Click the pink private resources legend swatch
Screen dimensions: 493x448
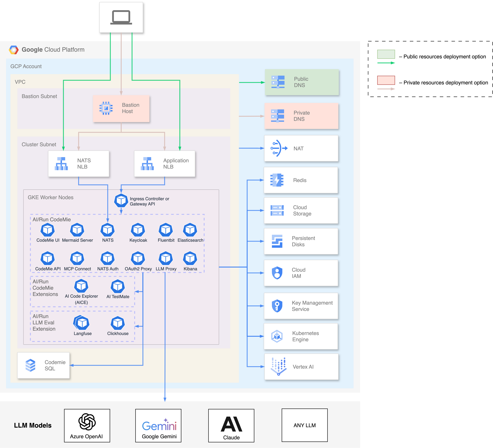(386, 80)
